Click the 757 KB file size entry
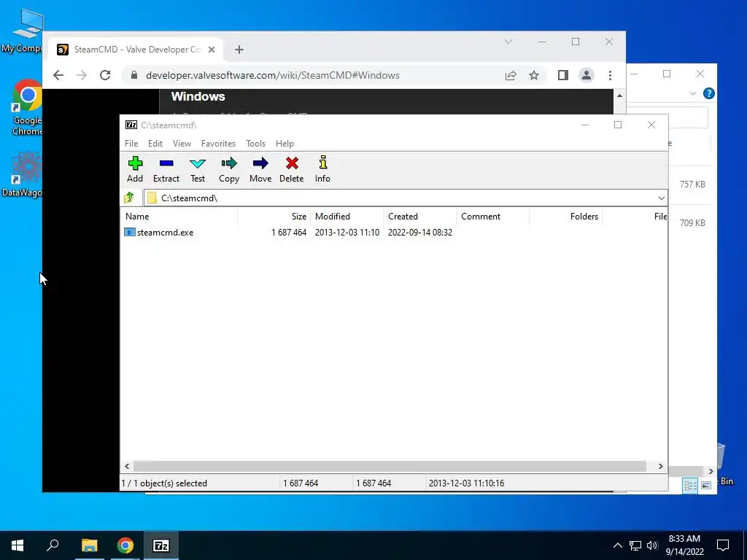The width and height of the screenshot is (747, 560). pos(692,184)
